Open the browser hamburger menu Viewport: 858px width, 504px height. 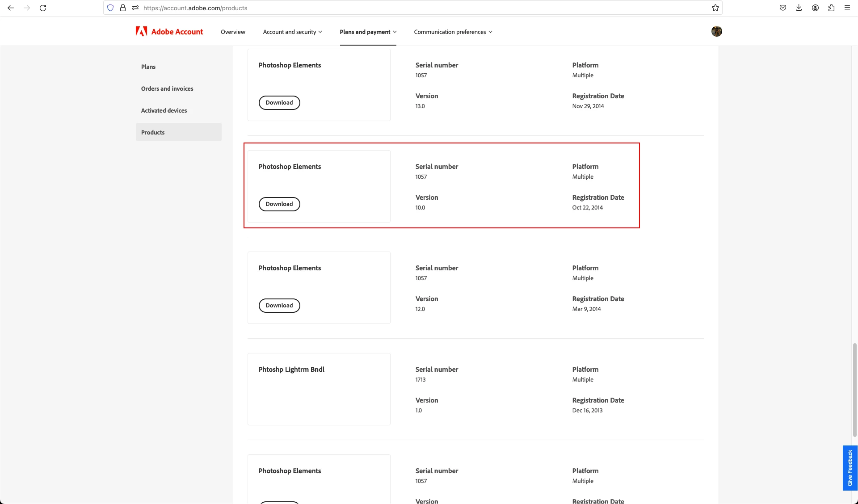[847, 8]
